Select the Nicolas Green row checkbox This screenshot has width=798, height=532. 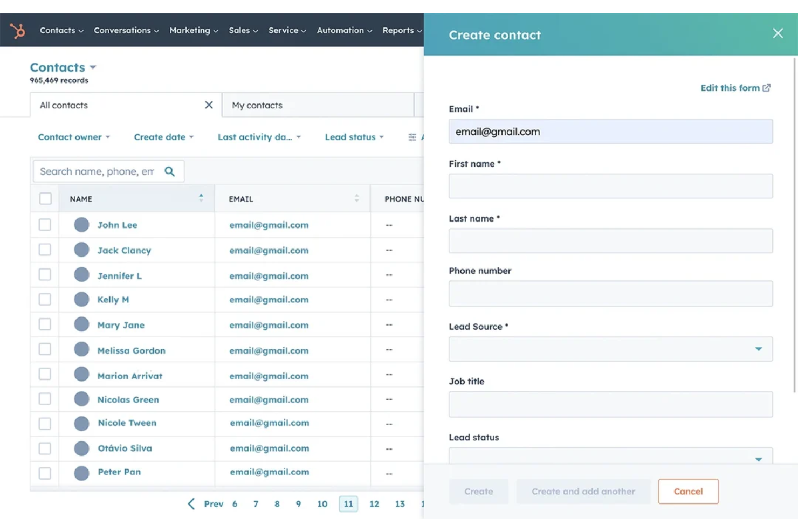coord(45,399)
